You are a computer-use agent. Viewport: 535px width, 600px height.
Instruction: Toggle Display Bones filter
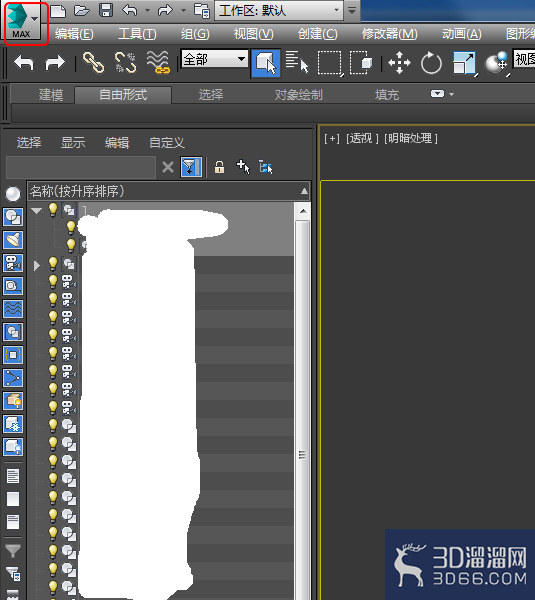13,378
